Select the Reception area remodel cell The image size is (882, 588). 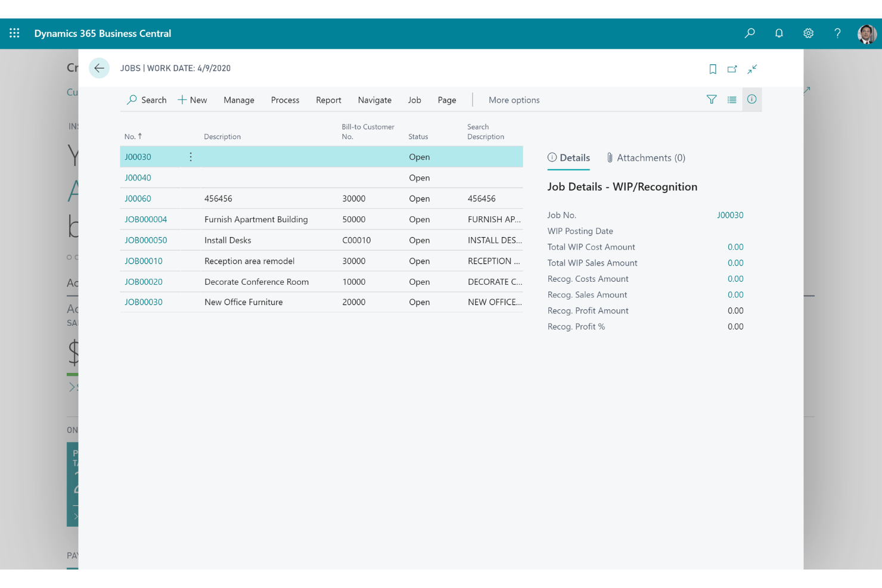point(250,261)
